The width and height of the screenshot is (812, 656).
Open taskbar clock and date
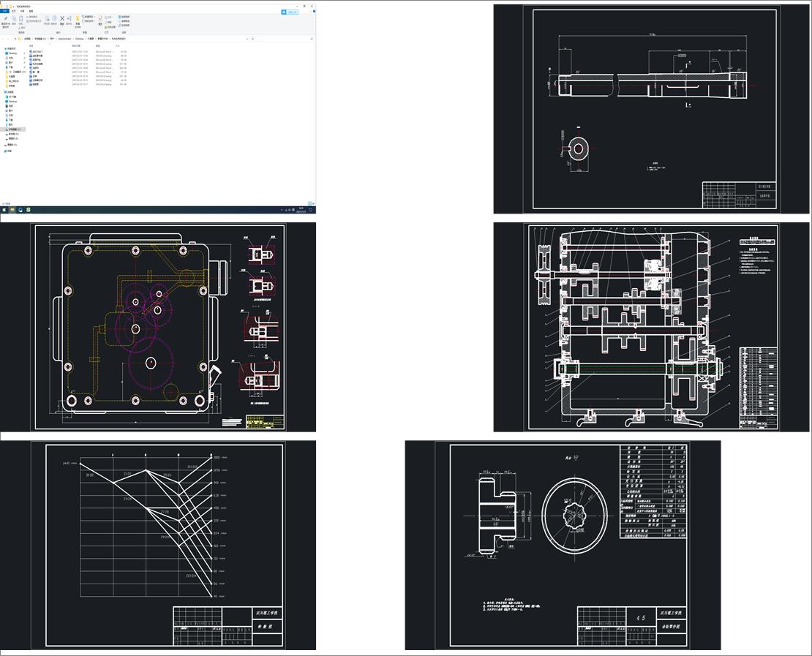pos(301,210)
